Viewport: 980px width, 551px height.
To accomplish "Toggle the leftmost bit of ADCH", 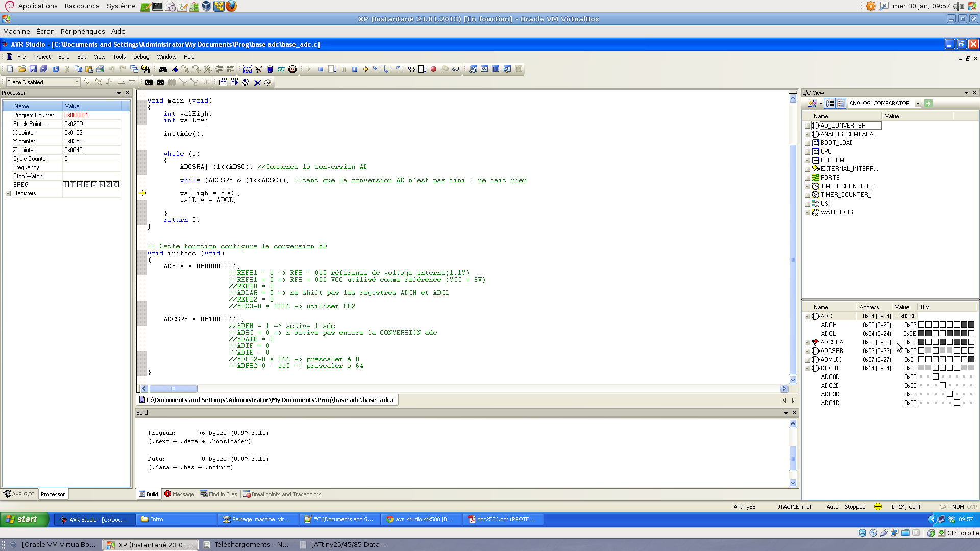I will click(x=921, y=325).
